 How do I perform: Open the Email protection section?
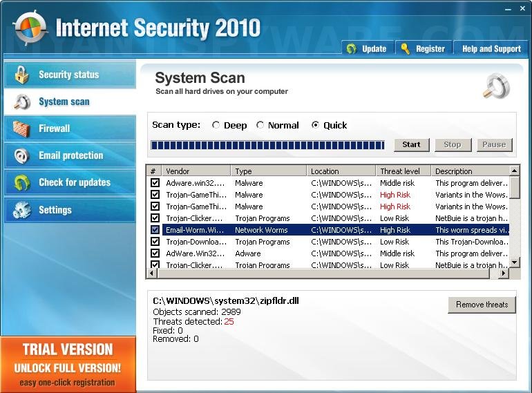70,155
